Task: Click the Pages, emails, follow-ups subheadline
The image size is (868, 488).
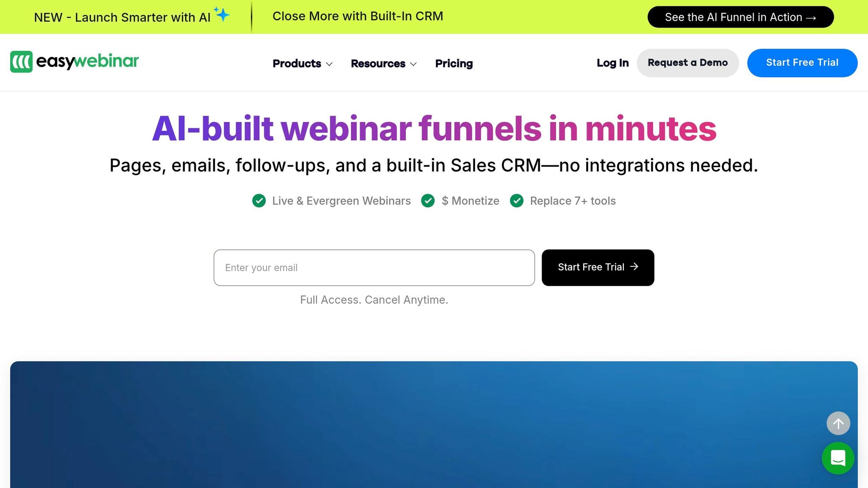Action: pyautogui.click(x=434, y=165)
